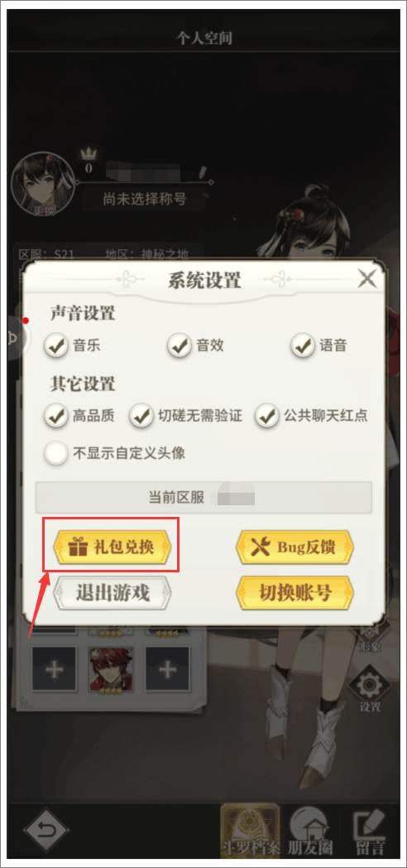Open the 斗罗档案 tab
Image resolution: width=407 pixels, height=868 pixels.
[249, 830]
